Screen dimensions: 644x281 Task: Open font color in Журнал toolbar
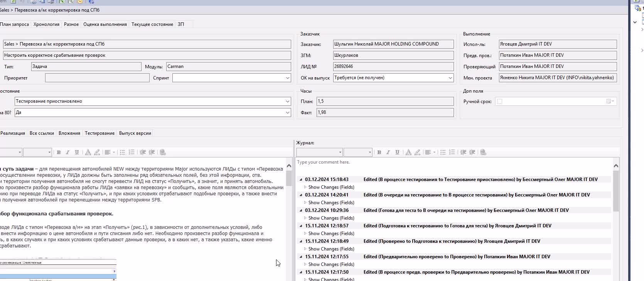[x=408, y=152]
